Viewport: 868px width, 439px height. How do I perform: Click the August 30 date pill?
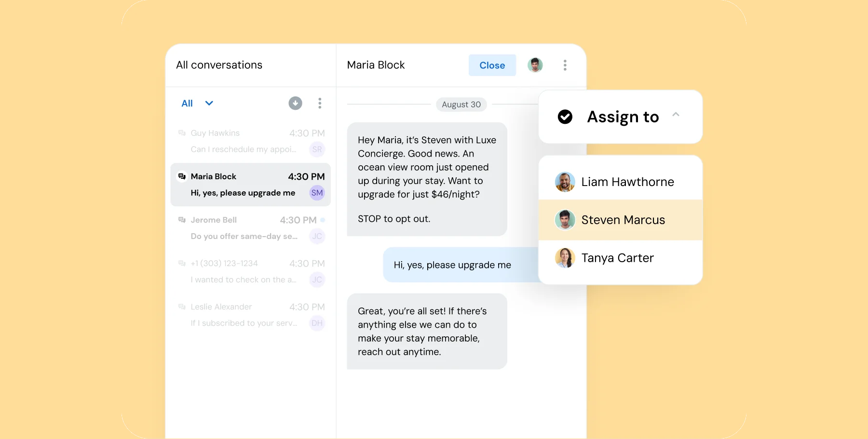coord(461,104)
